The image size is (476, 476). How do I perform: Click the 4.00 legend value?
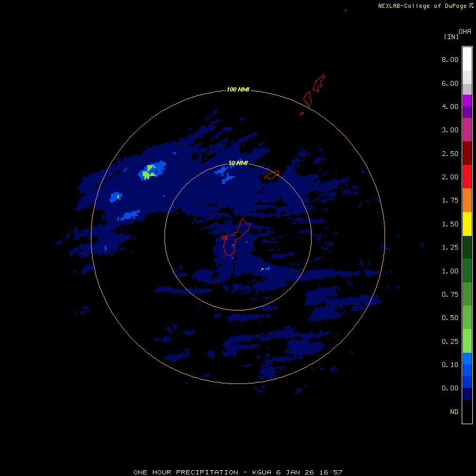pos(450,106)
